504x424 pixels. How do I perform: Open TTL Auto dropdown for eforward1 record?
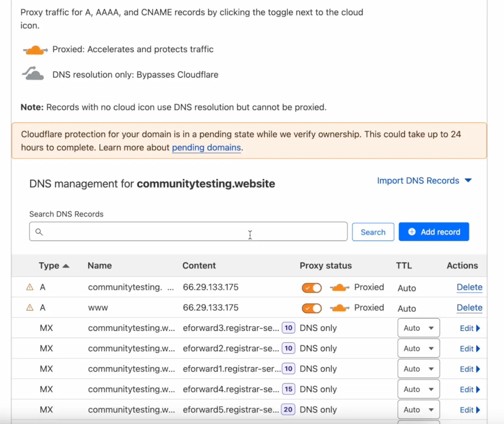[419, 369]
